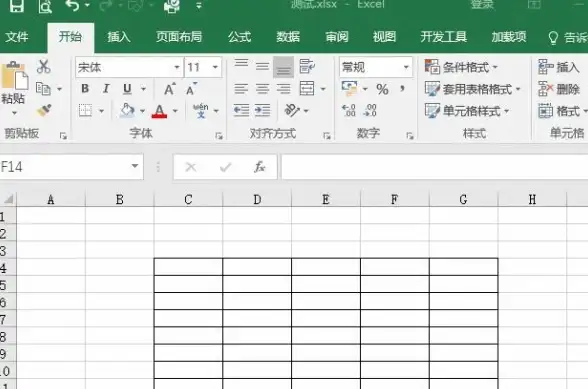Copy selection with the copy icon

pyautogui.click(x=43, y=89)
